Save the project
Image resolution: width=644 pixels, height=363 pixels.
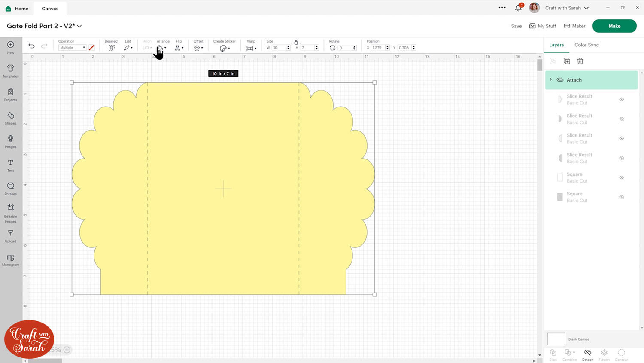[x=516, y=26]
